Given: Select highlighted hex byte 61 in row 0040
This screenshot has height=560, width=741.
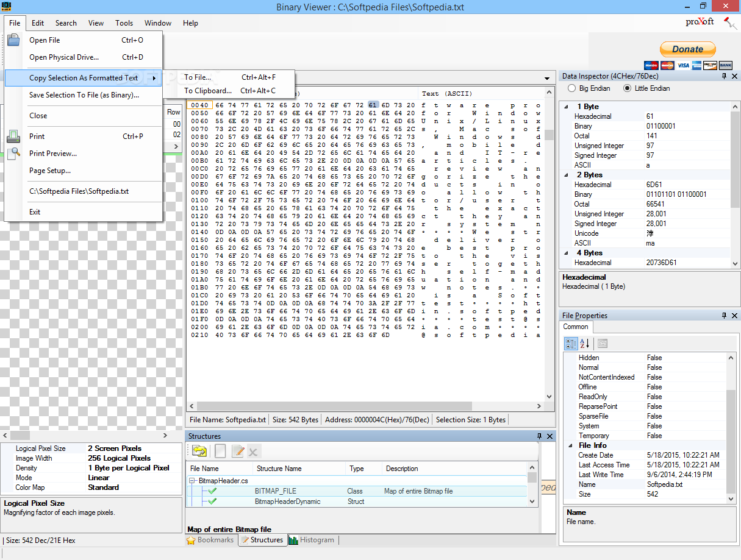Looking at the screenshot, I should [x=373, y=105].
